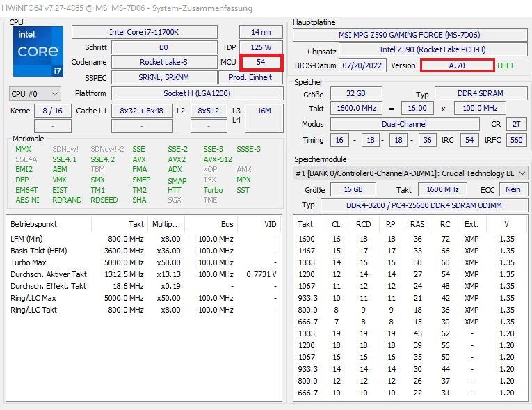
Task: Click the tRC value 54
Action: coord(469,140)
